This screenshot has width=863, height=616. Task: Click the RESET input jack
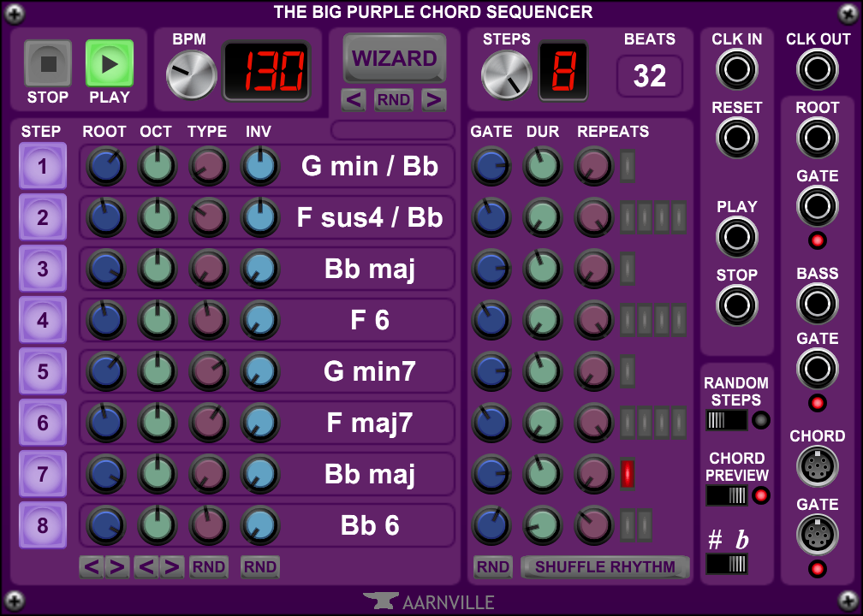pyautogui.click(x=736, y=138)
